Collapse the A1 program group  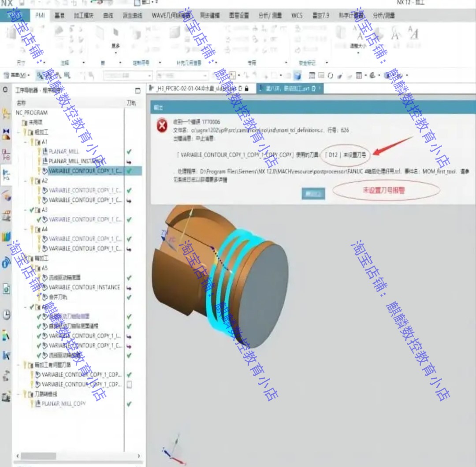26,142
